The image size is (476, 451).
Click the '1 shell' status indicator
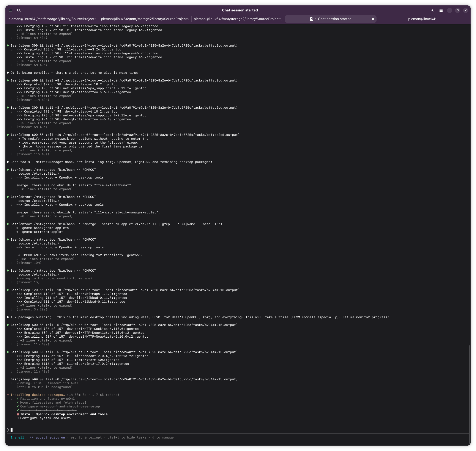pyautogui.click(x=17, y=438)
